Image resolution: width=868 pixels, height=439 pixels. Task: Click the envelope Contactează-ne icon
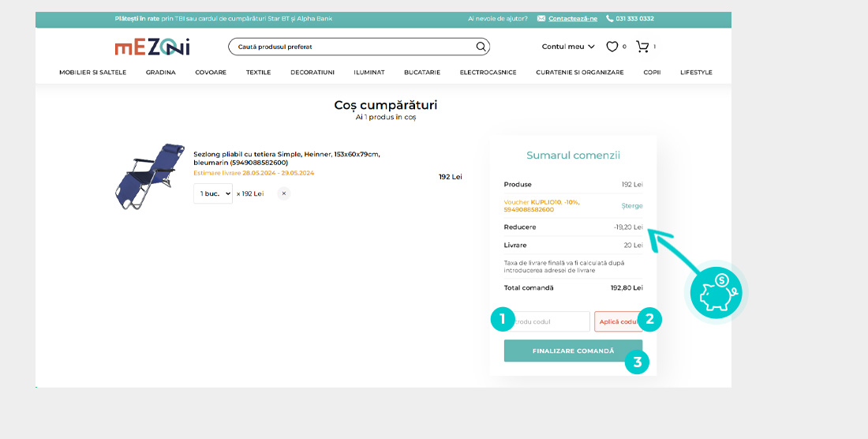click(541, 18)
